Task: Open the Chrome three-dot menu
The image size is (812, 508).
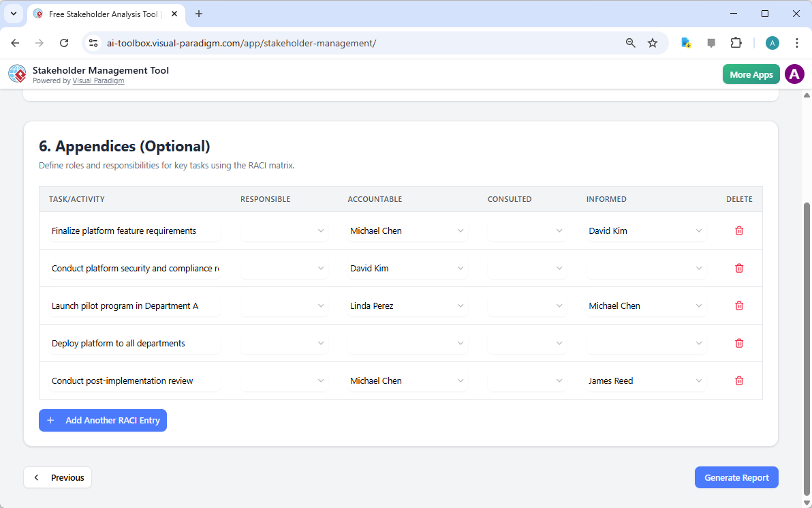Action: (797, 42)
